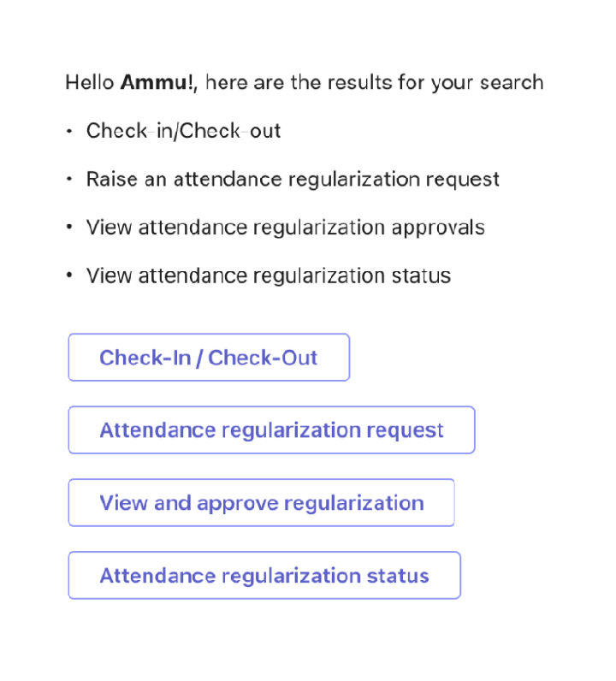Viewport: 616px width, 681px height.
Task: Select "Raise an attendance regularization request" list item
Action: click(293, 180)
